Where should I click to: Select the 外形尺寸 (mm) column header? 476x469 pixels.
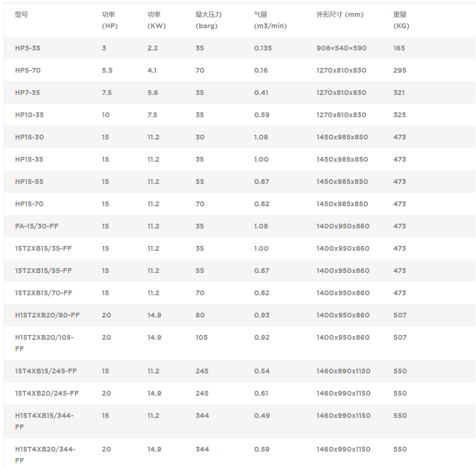coord(340,15)
